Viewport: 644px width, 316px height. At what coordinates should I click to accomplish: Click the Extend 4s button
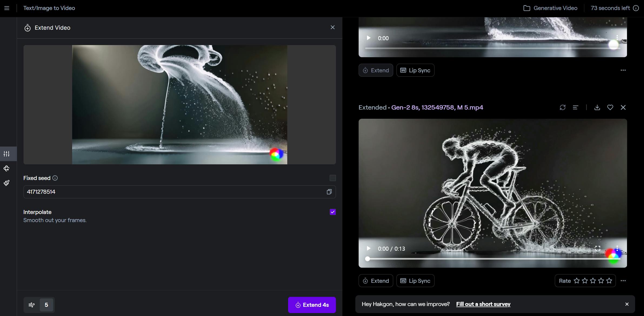pyautogui.click(x=312, y=305)
